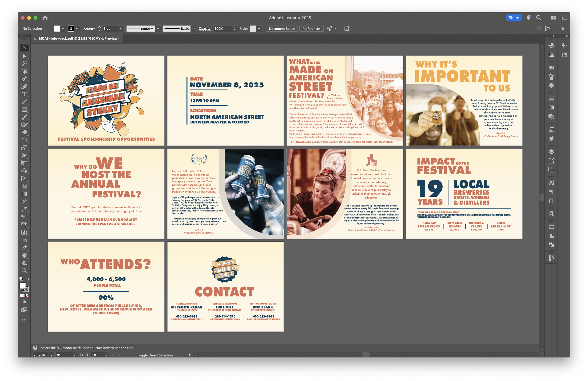Open the Opacity panel link
Viewport: 588px width, 381px height.
coord(205,29)
